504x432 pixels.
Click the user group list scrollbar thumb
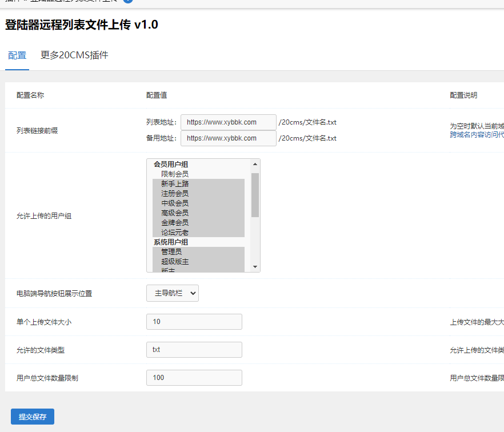255,194
